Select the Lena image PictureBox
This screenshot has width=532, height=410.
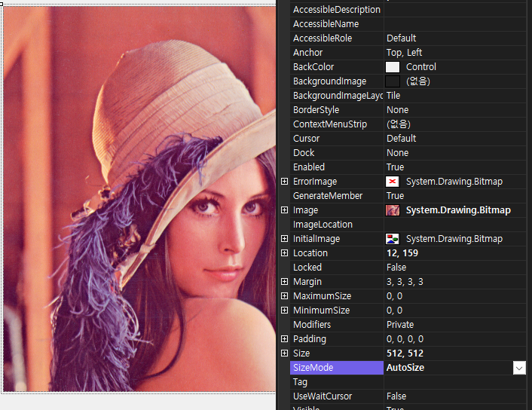139,199
